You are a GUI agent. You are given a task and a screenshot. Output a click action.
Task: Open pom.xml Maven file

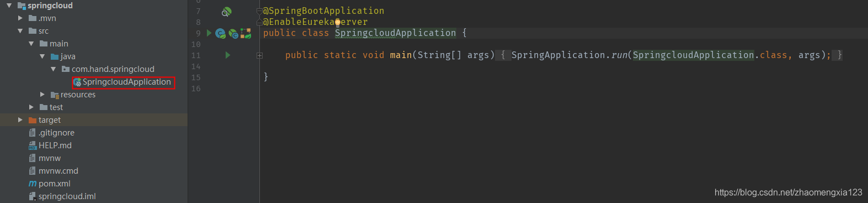tap(55, 184)
